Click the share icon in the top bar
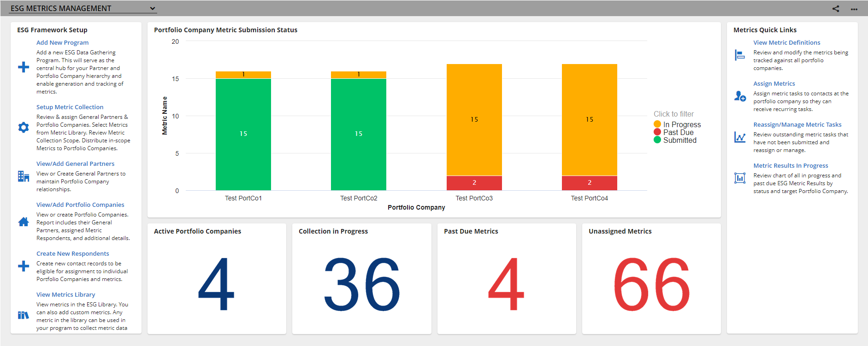 pos(836,9)
